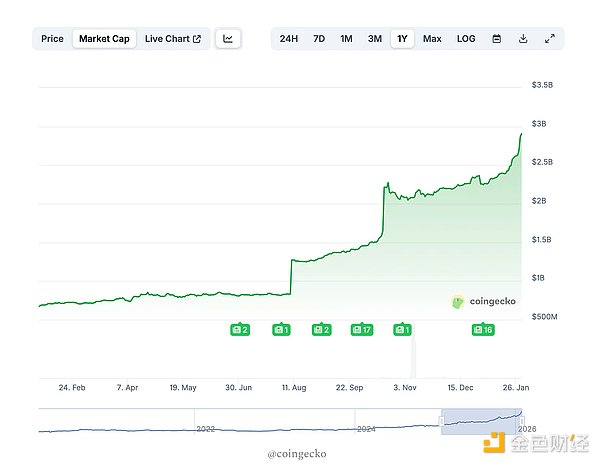600x464 pixels.
Task: Show the Max time range
Action: (x=432, y=39)
